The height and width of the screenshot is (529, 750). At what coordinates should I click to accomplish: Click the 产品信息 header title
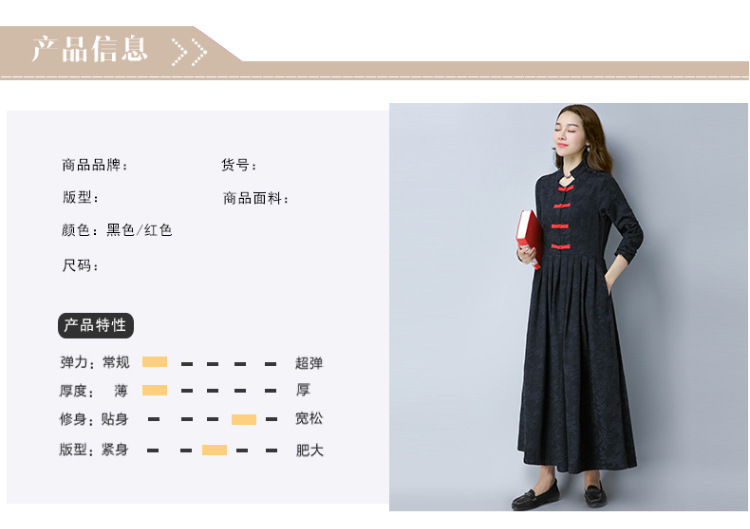(x=89, y=49)
